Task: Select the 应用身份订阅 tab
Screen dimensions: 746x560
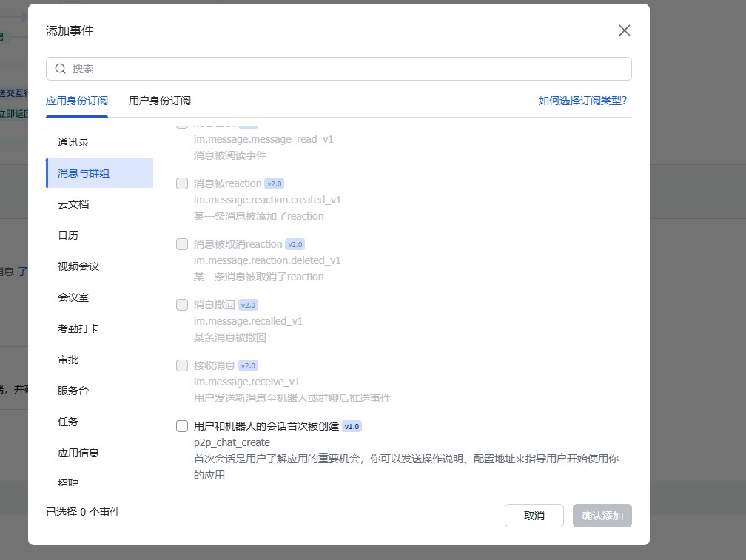Action: [x=77, y=101]
